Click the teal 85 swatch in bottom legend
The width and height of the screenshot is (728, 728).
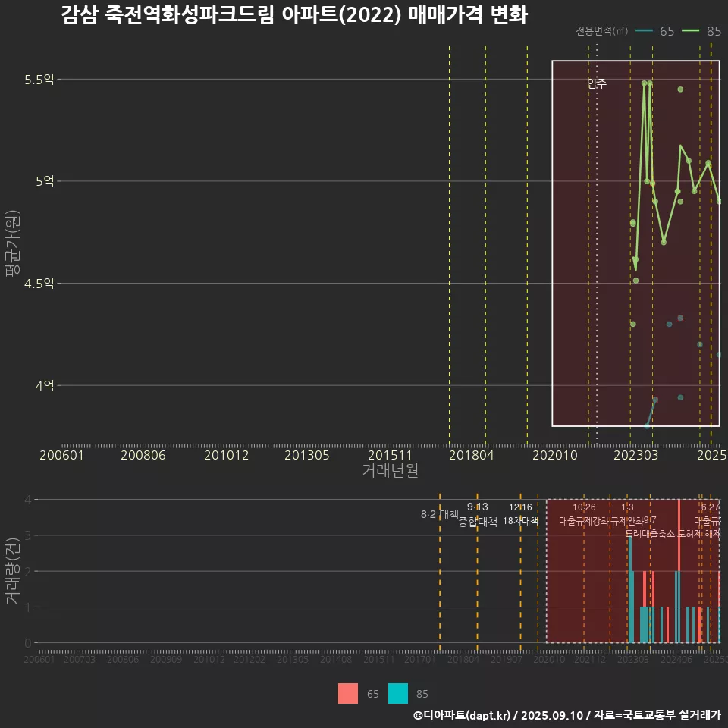pos(398,693)
